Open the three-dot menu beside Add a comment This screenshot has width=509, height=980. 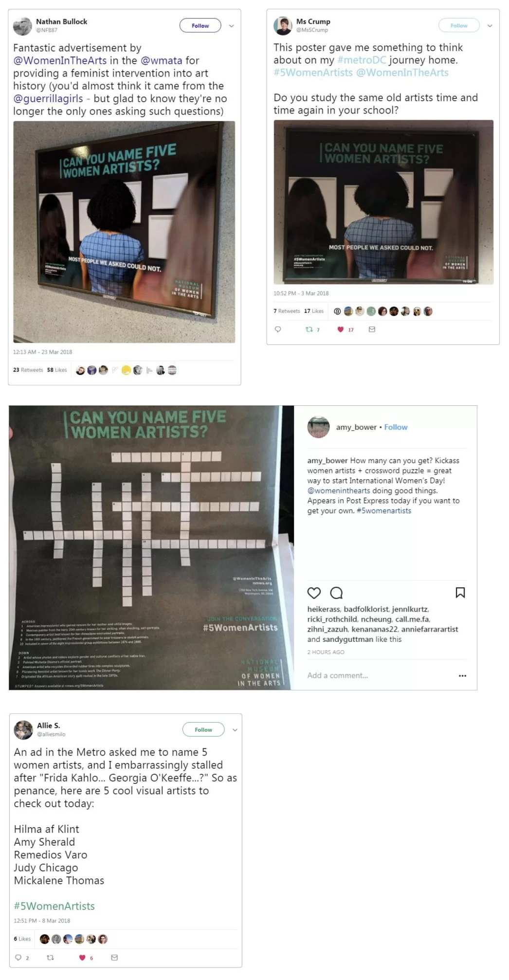[x=462, y=675]
